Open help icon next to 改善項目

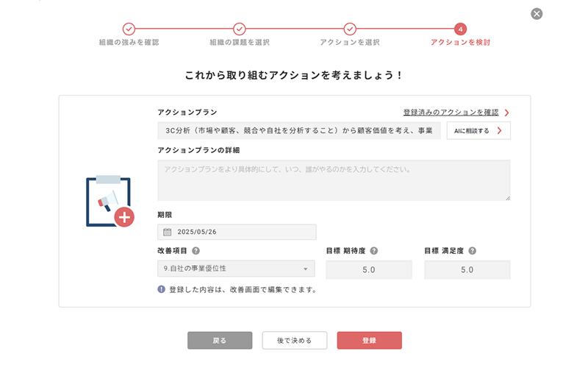coord(196,251)
